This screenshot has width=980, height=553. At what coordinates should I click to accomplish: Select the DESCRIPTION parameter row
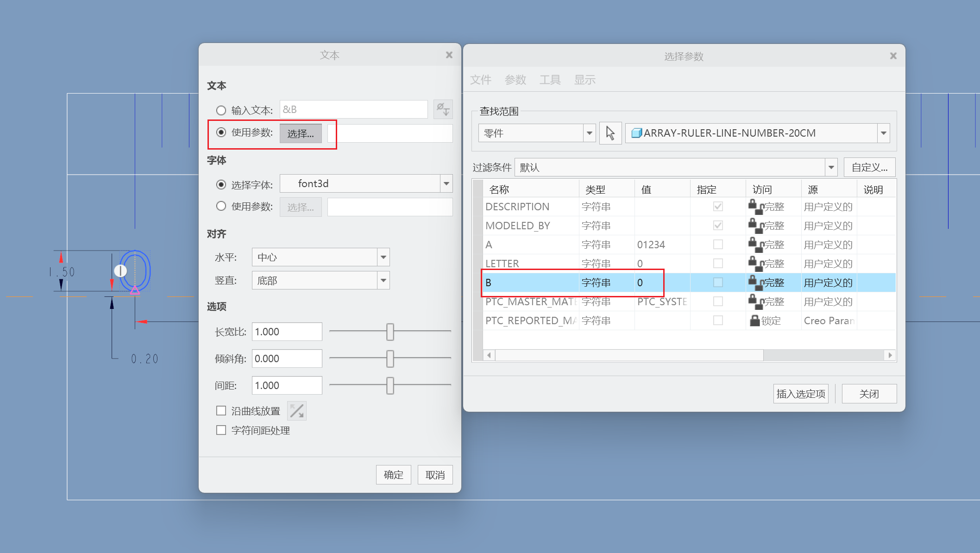point(689,207)
